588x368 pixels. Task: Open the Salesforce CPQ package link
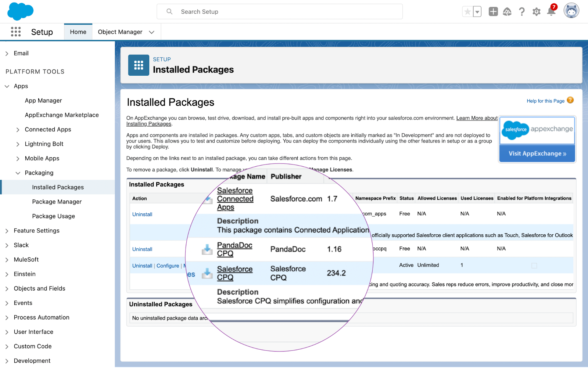234,273
